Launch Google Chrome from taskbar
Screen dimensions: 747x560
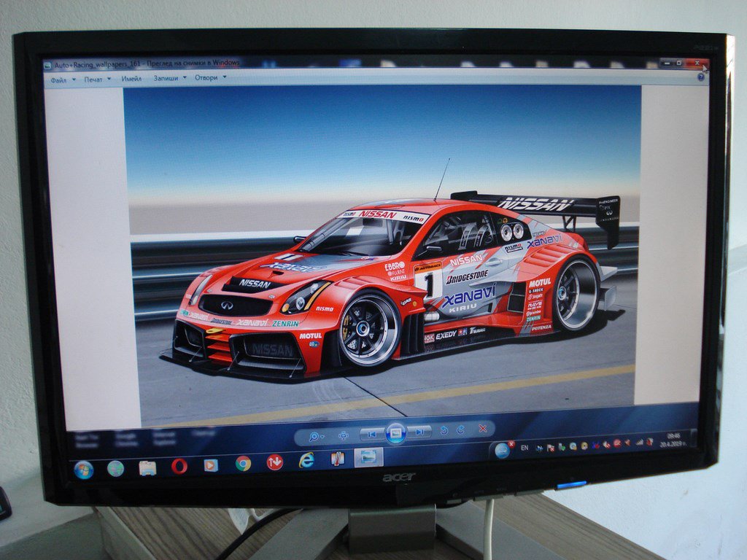point(243,464)
